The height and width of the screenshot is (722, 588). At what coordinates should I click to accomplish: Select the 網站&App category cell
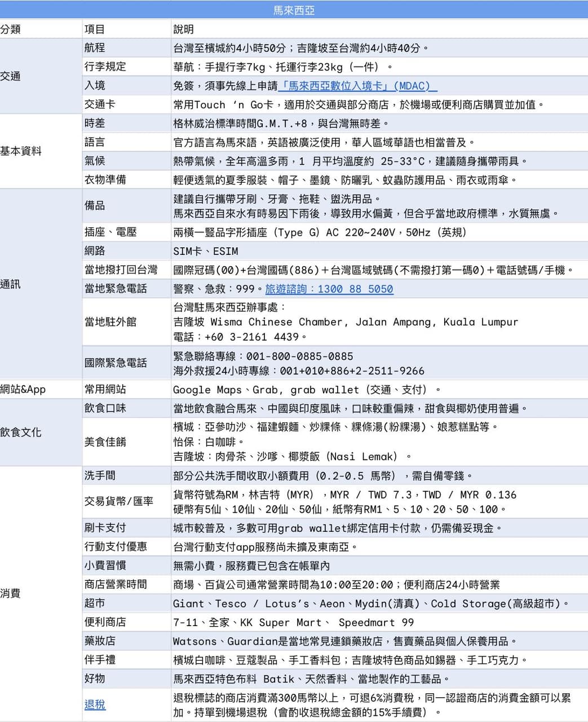(41, 389)
